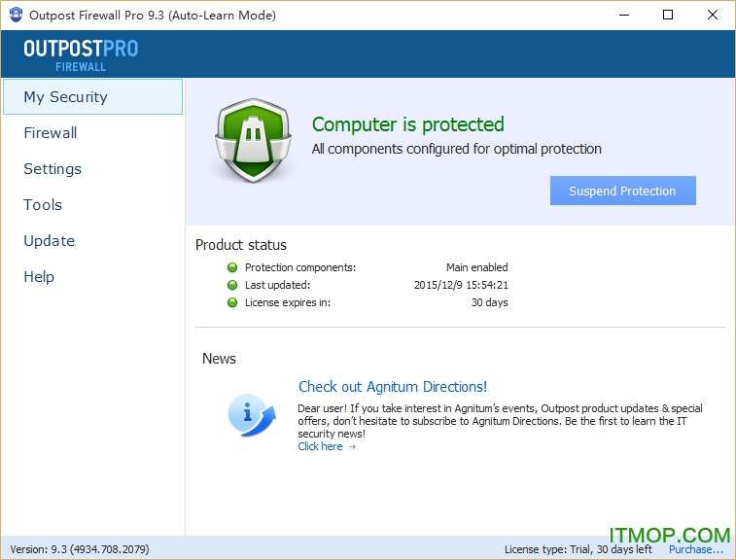Go to Settings in the sidebar
Viewport: 736px width, 560px height.
point(53,169)
